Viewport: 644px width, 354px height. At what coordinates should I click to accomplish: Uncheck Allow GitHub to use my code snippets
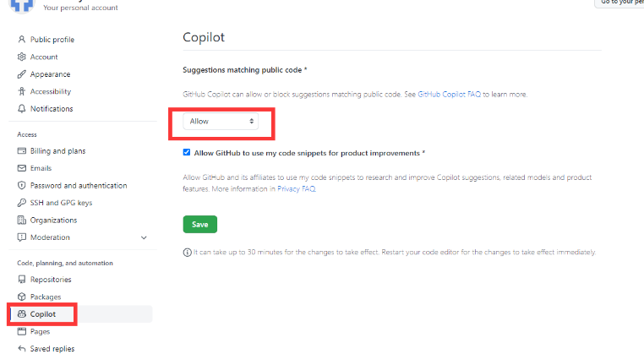tap(187, 152)
